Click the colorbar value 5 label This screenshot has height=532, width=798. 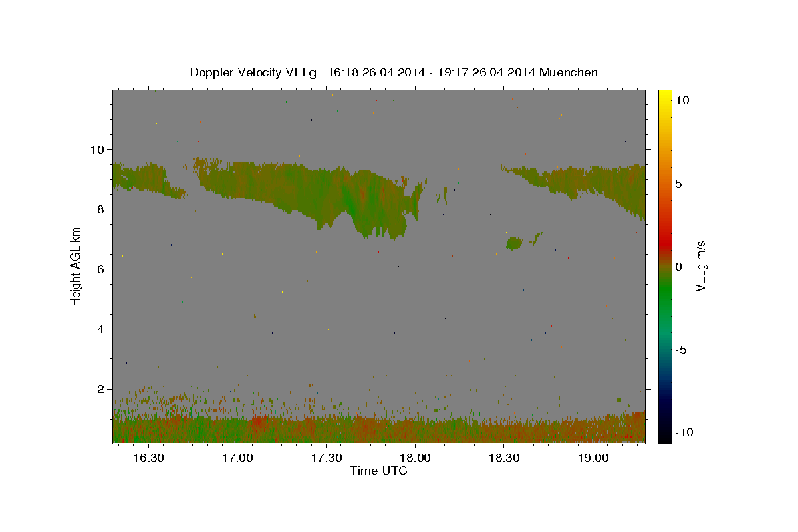point(679,184)
